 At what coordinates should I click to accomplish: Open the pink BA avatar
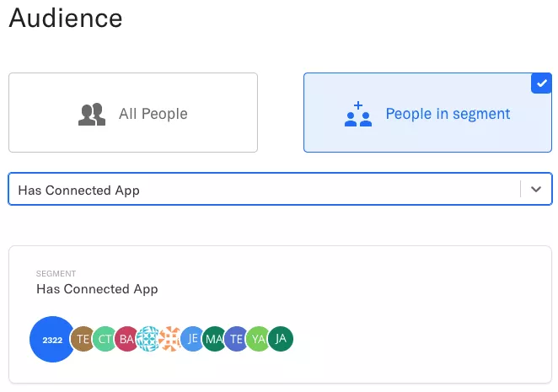tap(126, 339)
